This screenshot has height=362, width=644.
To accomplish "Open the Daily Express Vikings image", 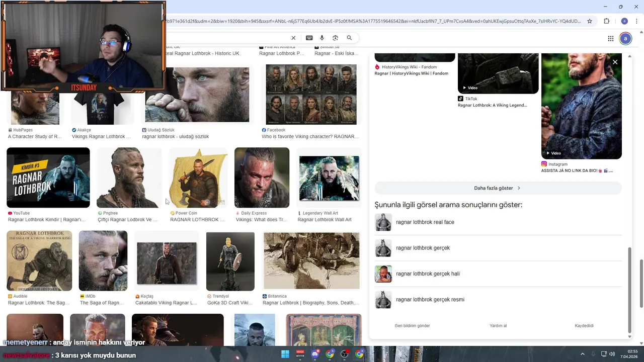I will point(262,177).
